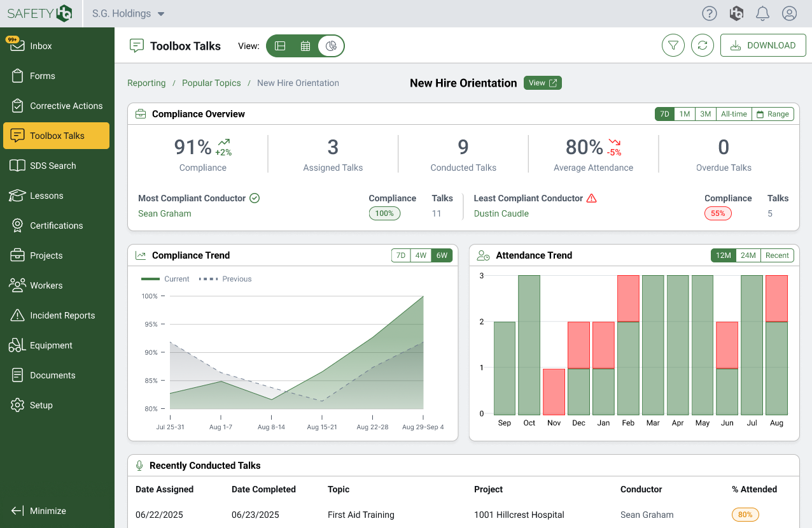Click the 55% compliance badge
Screen dimensions: 812x528
click(x=718, y=213)
